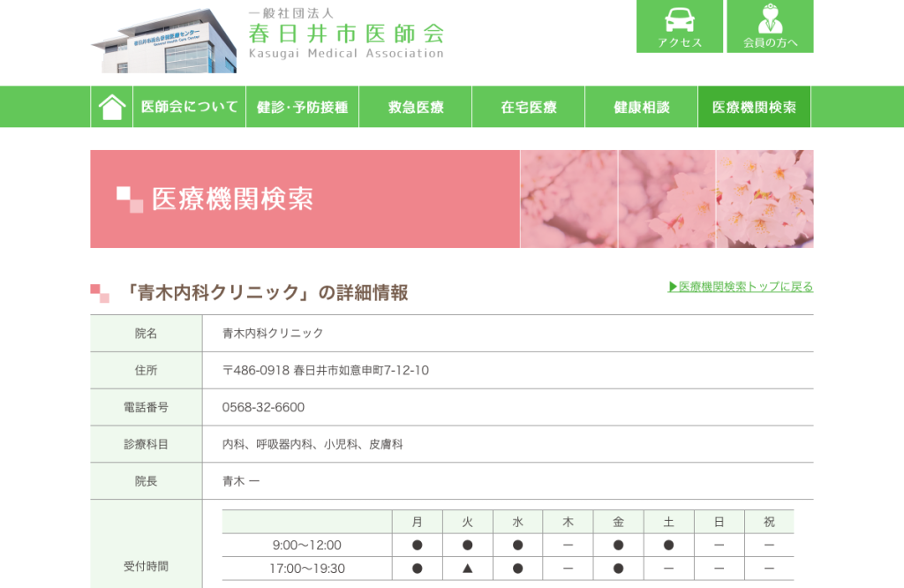Open the 救急医療 menu
The width and height of the screenshot is (904, 588).
(416, 107)
